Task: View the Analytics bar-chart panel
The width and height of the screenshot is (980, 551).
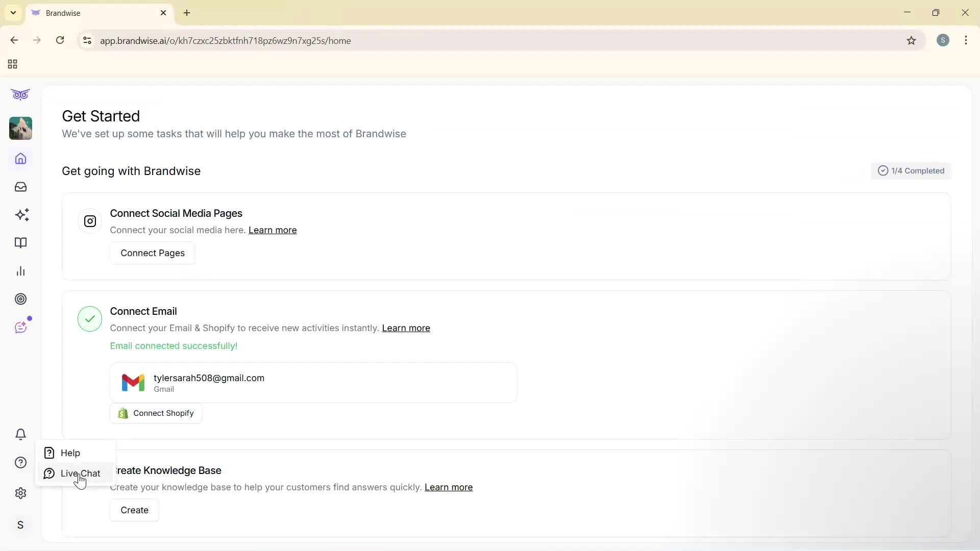Action: click(20, 270)
